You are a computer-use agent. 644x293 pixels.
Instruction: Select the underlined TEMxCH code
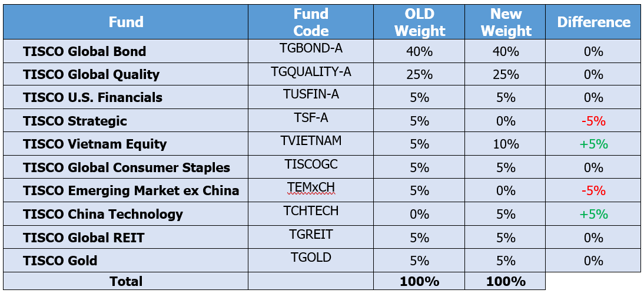311,187
